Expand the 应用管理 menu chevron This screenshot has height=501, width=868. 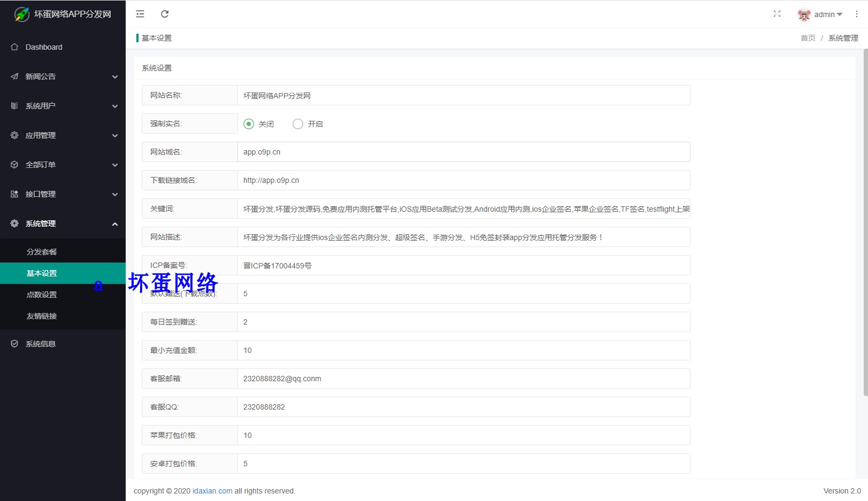[x=115, y=136]
